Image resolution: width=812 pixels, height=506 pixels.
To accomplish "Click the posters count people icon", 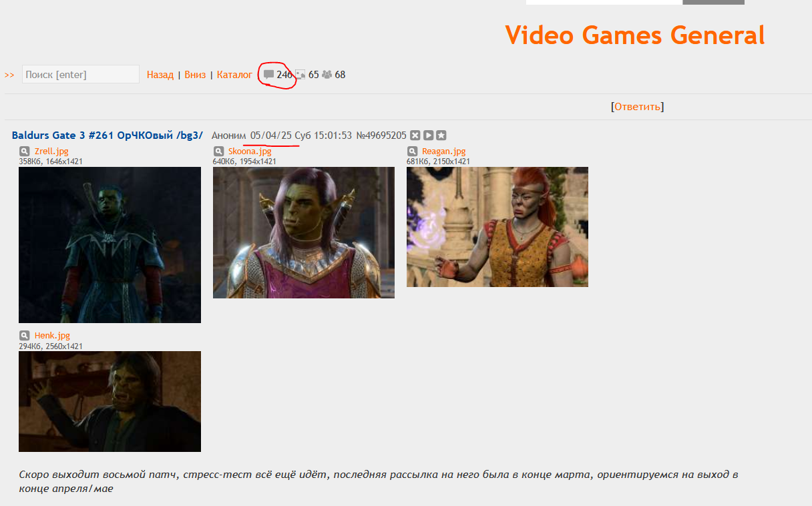I will click(327, 75).
